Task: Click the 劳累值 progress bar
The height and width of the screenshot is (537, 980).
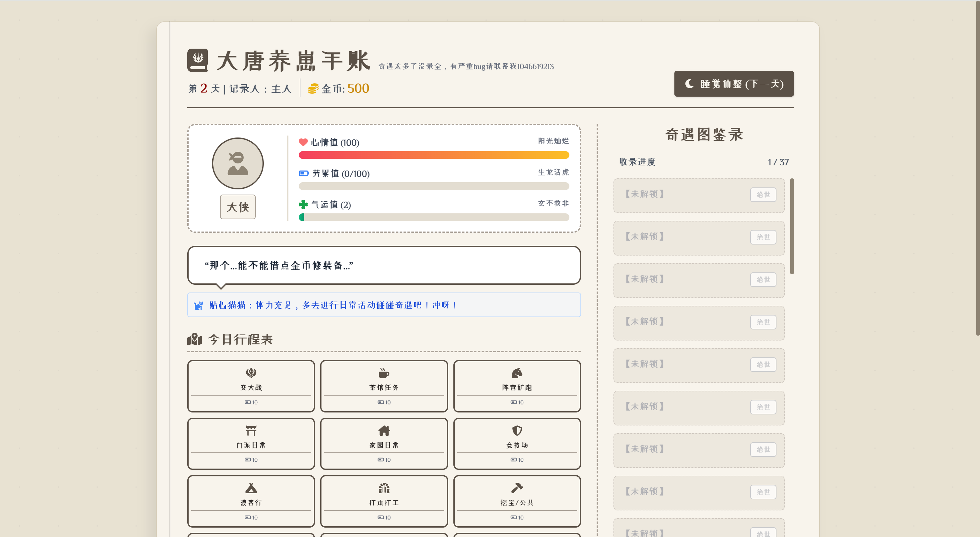Action: tap(434, 186)
